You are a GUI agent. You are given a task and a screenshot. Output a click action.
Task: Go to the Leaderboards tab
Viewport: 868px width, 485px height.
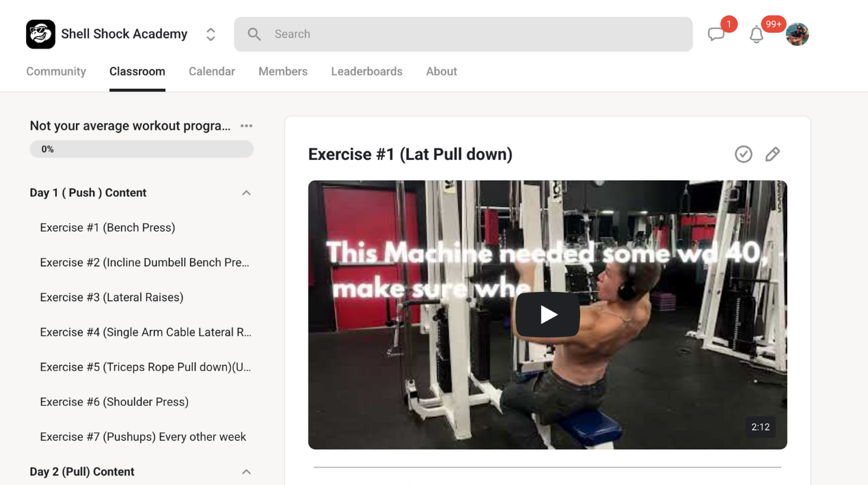pyautogui.click(x=366, y=71)
